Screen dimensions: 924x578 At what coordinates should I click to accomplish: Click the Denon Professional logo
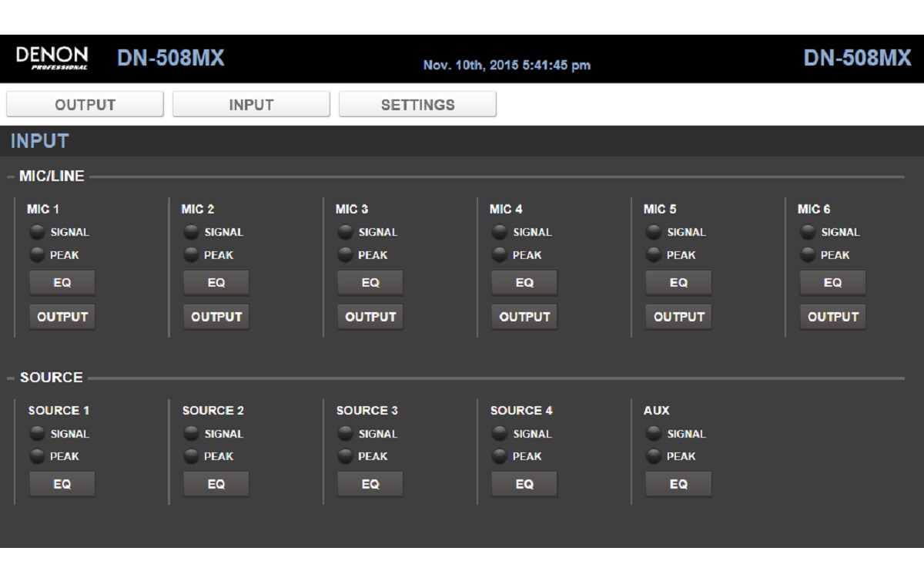click(x=52, y=59)
